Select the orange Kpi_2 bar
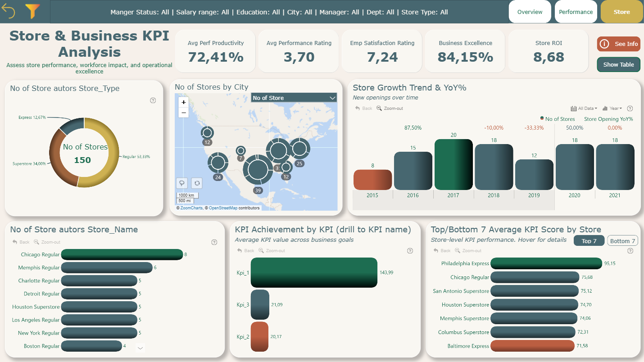The width and height of the screenshot is (644, 362). (x=259, y=337)
